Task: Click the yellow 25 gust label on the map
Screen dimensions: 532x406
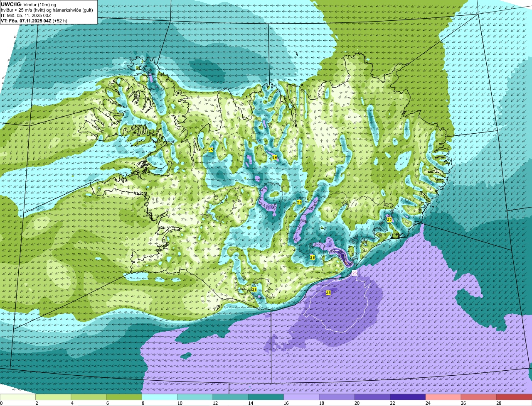Action: coord(210,149)
